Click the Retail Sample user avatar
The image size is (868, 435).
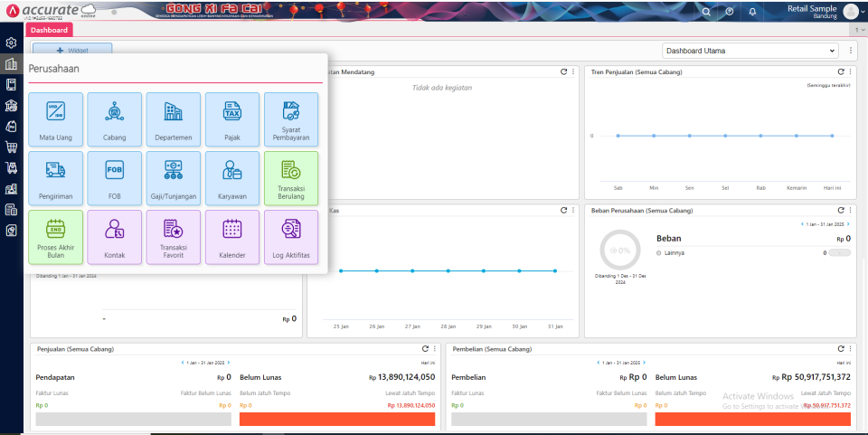click(x=850, y=12)
